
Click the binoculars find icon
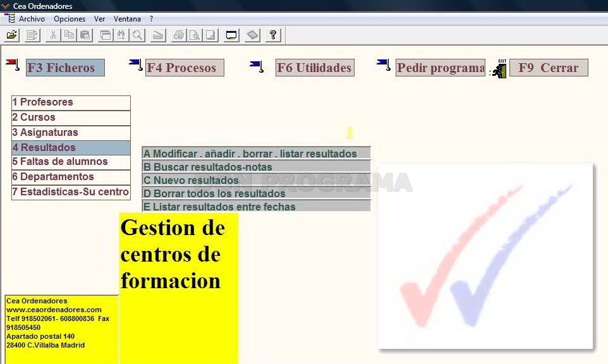121,35
